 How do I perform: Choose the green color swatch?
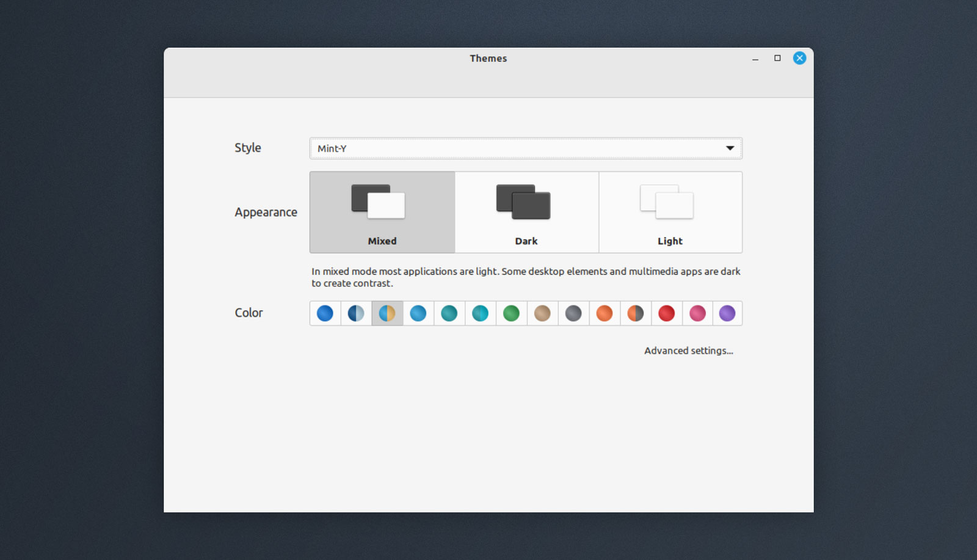coord(512,313)
